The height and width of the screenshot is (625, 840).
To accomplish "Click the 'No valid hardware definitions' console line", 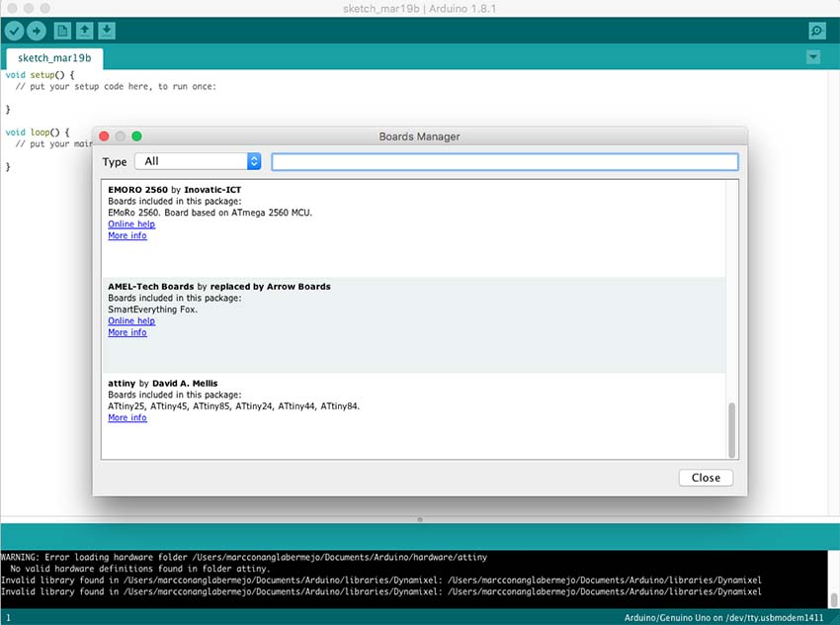I will (x=140, y=569).
